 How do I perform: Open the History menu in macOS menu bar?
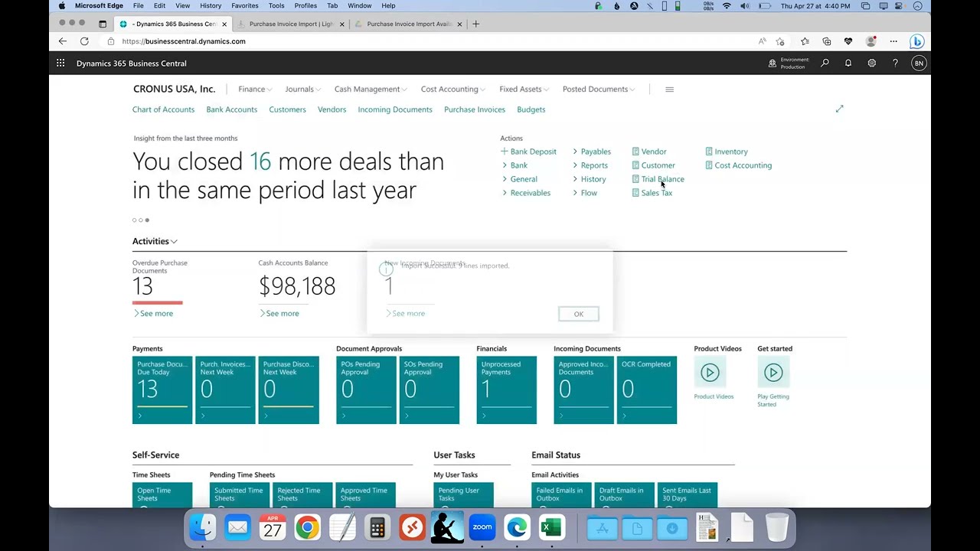[211, 6]
